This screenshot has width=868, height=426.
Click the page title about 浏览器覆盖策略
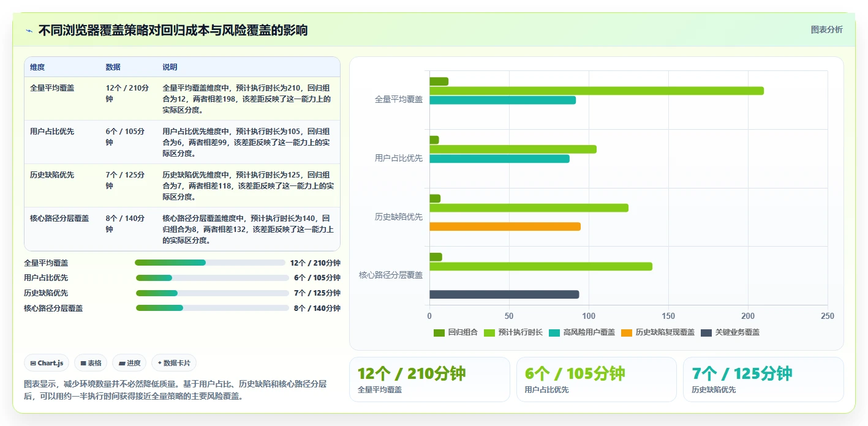[x=173, y=30]
